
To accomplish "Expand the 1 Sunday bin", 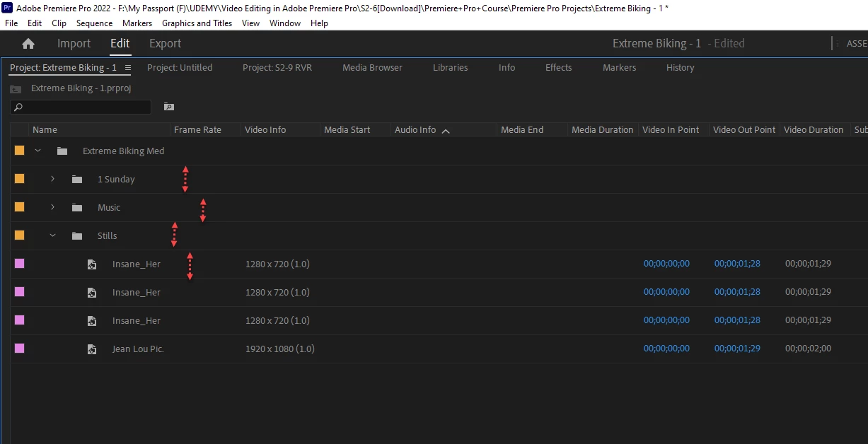I will pos(52,179).
